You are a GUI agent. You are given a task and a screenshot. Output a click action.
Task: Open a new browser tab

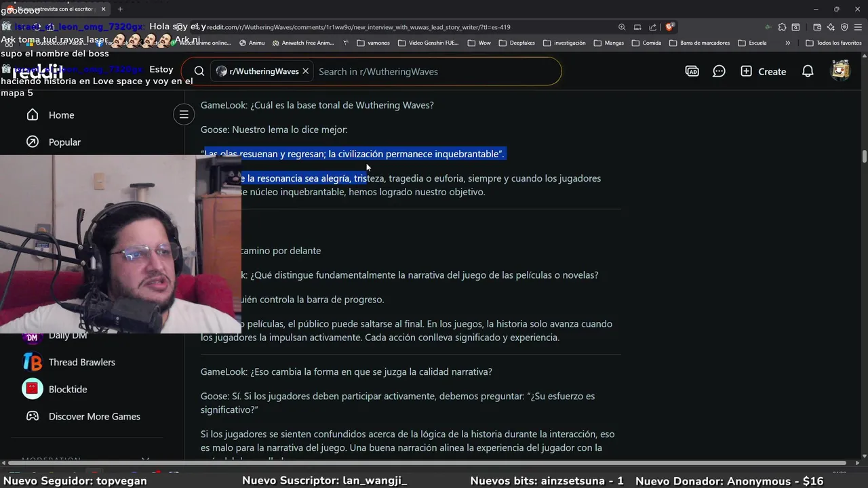click(120, 9)
